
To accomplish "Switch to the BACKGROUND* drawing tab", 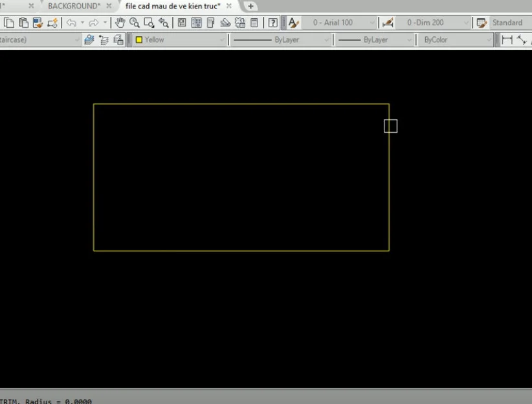I will [x=74, y=6].
